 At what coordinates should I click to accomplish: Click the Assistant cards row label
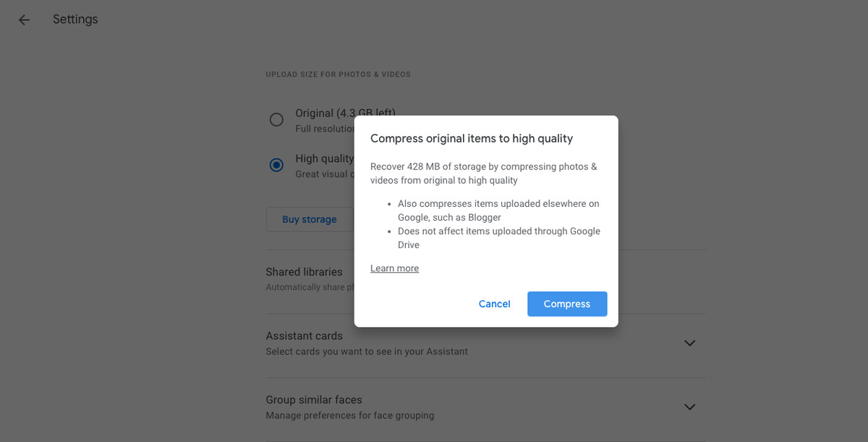pos(304,336)
